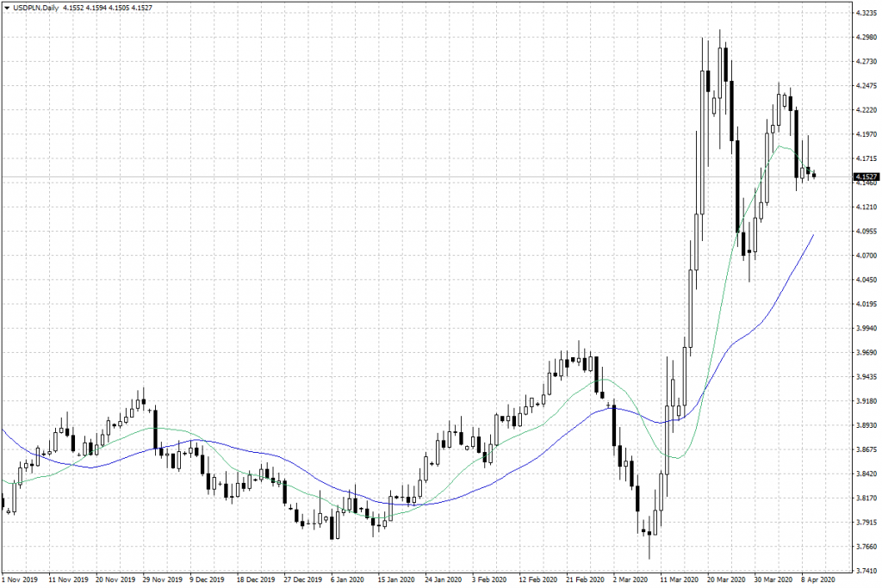Select the 29 Nov 2019 date label
The image size is (882, 588).
coord(163,579)
